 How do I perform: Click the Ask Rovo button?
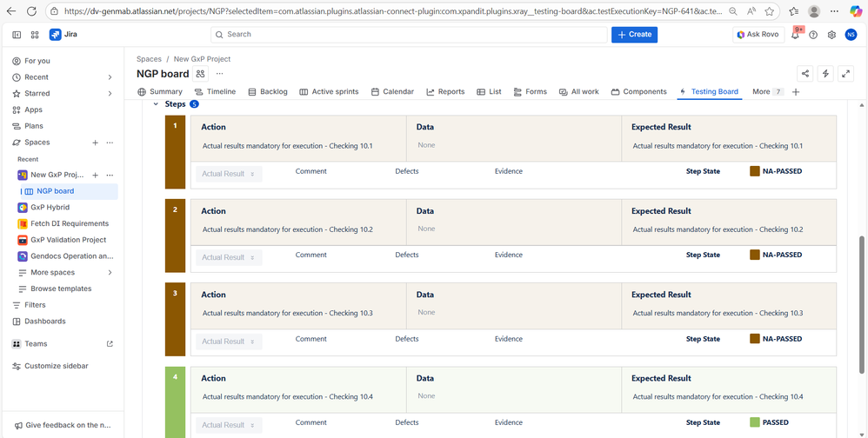coord(758,35)
